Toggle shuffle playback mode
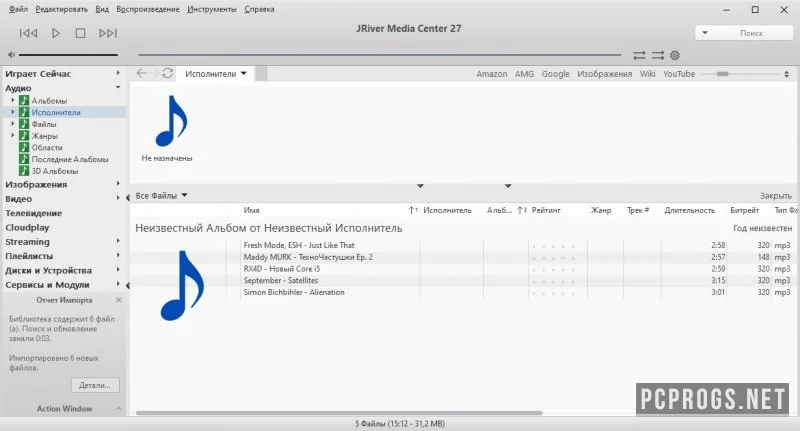The height and width of the screenshot is (431, 800). point(658,55)
